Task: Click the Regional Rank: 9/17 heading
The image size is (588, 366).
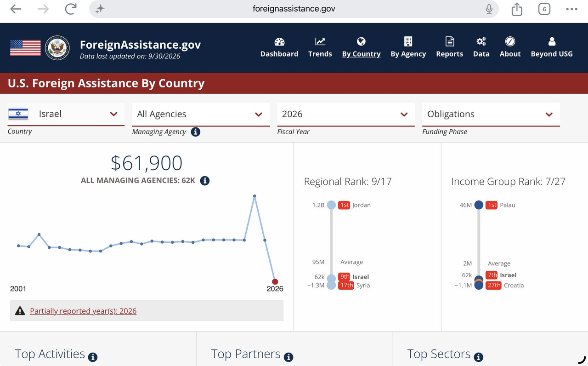Action: pos(348,182)
